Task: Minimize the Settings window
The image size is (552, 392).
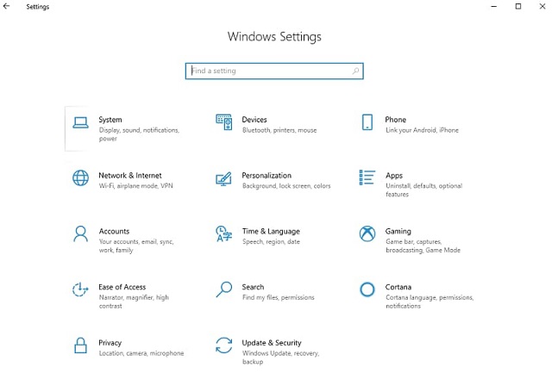Action: click(494, 6)
